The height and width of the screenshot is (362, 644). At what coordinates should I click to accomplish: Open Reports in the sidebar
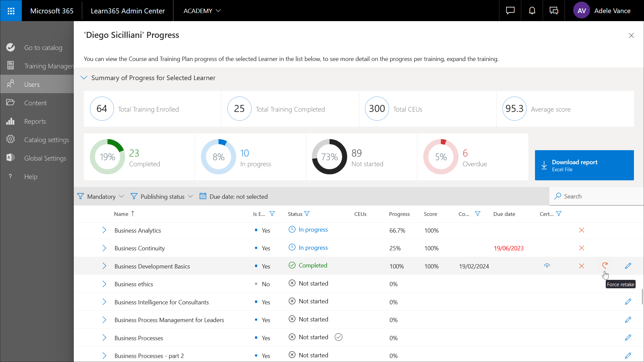point(35,121)
